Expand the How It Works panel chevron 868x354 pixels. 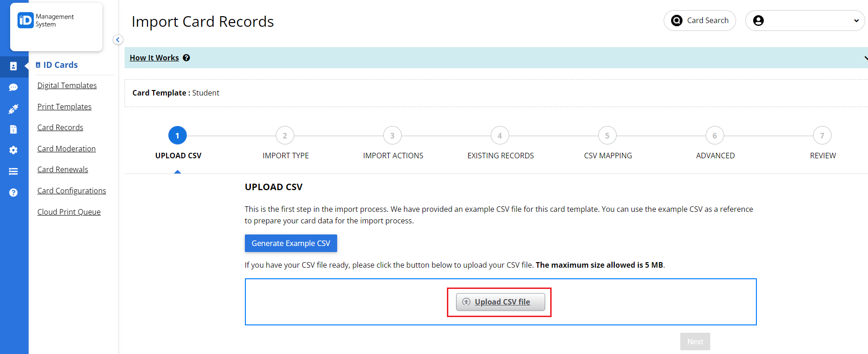tap(865, 58)
